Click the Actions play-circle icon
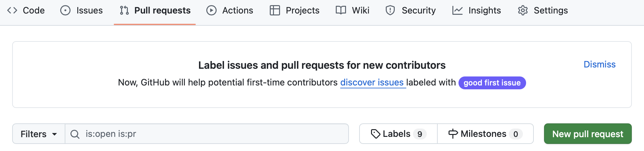The image size is (644, 151). click(211, 11)
